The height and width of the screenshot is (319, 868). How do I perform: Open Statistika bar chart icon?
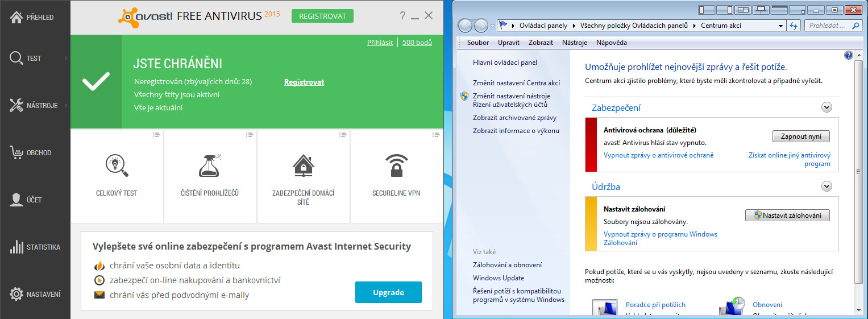[16, 247]
